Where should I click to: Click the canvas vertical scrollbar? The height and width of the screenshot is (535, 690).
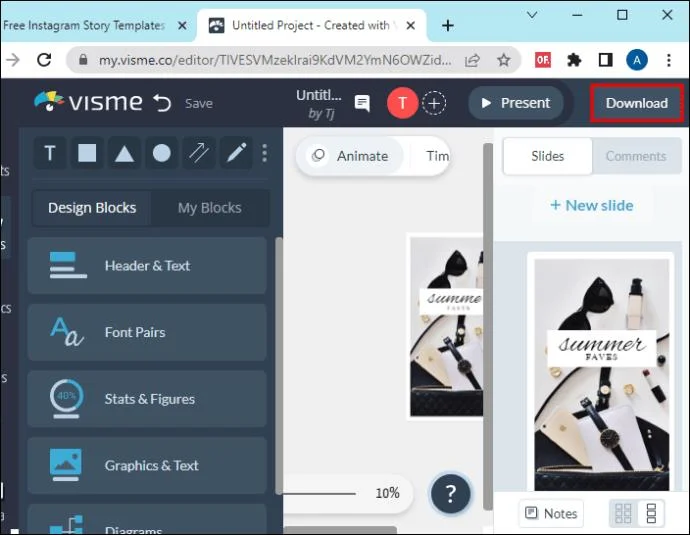(487, 326)
